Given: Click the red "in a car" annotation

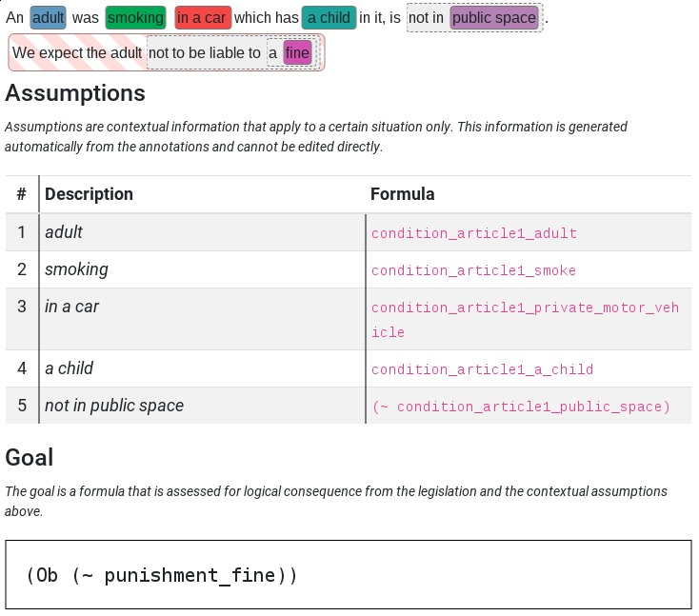Looking at the screenshot, I should click(x=202, y=17).
